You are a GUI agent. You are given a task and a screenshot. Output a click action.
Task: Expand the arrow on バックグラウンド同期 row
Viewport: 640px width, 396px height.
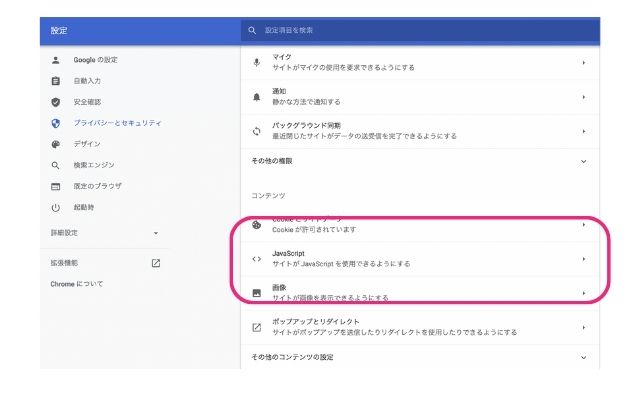pos(584,131)
